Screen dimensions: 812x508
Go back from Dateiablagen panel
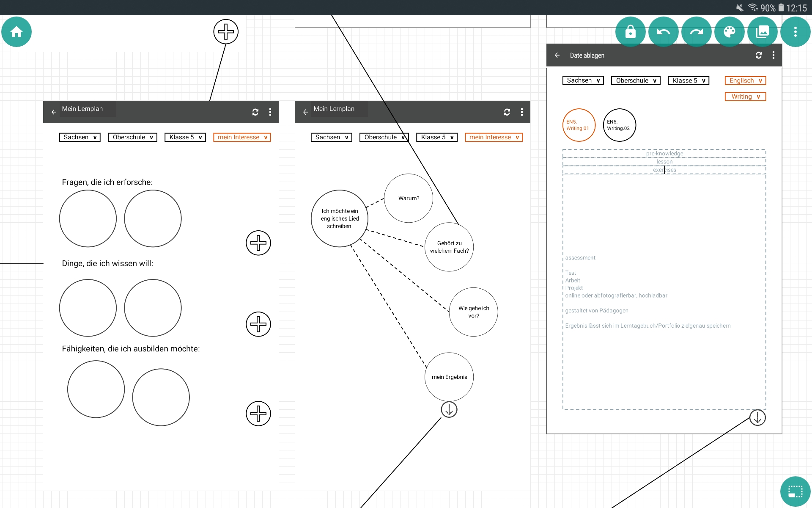pos(557,55)
